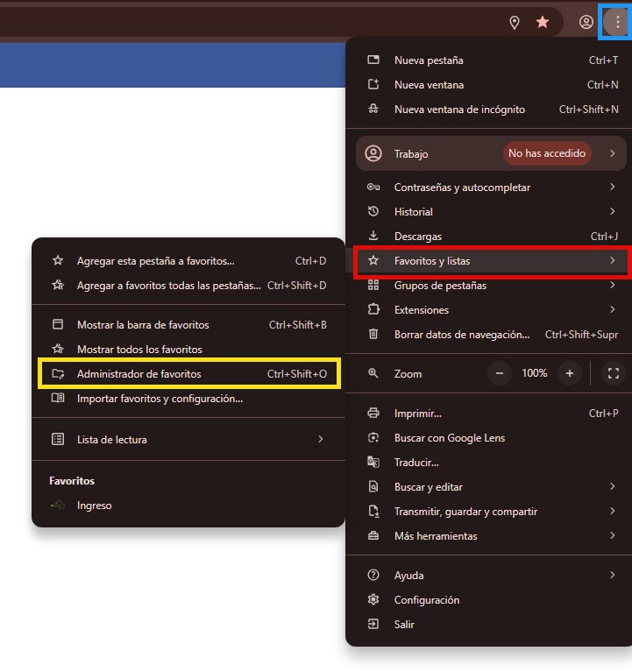The height and width of the screenshot is (672, 632).
Task: Zoom in using the plus button
Action: click(570, 373)
